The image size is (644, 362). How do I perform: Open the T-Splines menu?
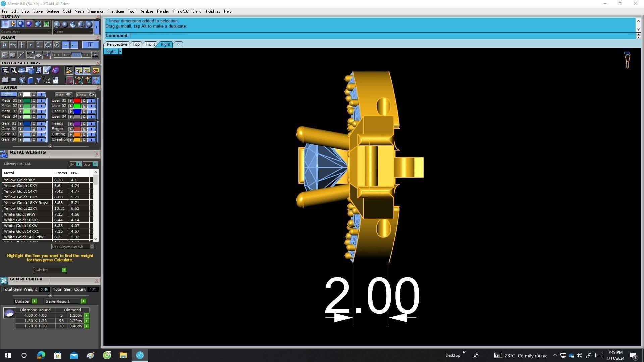pos(212,11)
